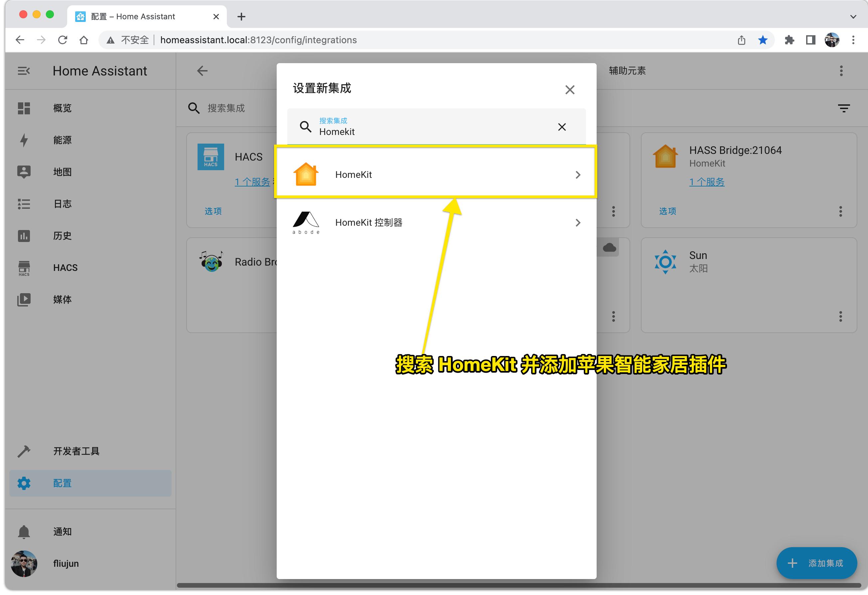Click 添加集成 button

(x=816, y=563)
